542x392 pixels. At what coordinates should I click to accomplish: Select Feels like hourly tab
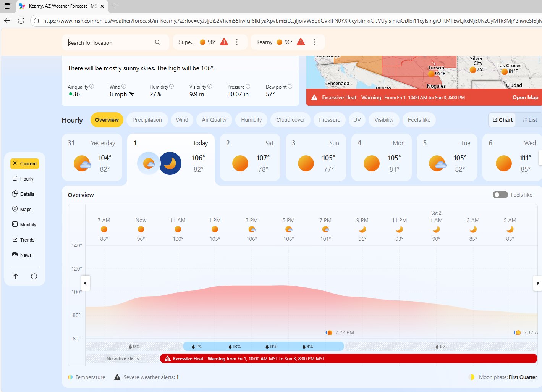pos(419,120)
